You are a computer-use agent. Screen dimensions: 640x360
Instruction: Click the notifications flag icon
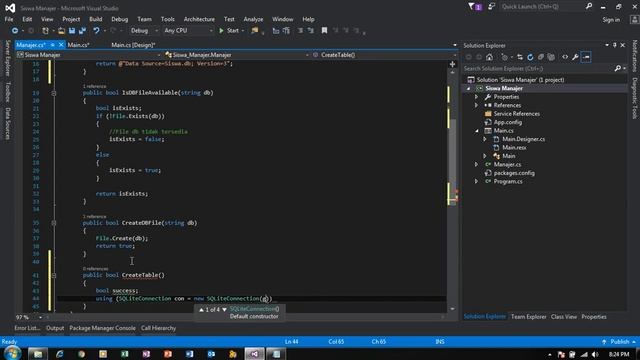pyautogui.click(x=475, y=7)
